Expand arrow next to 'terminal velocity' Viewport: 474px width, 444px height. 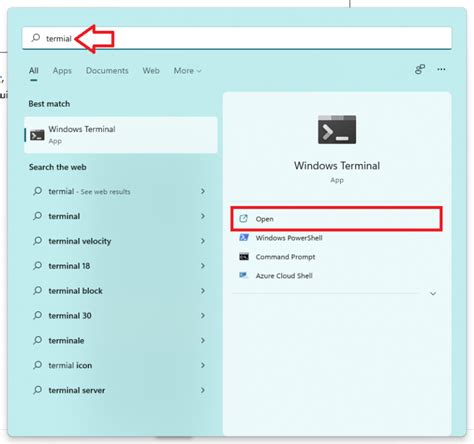203,241
